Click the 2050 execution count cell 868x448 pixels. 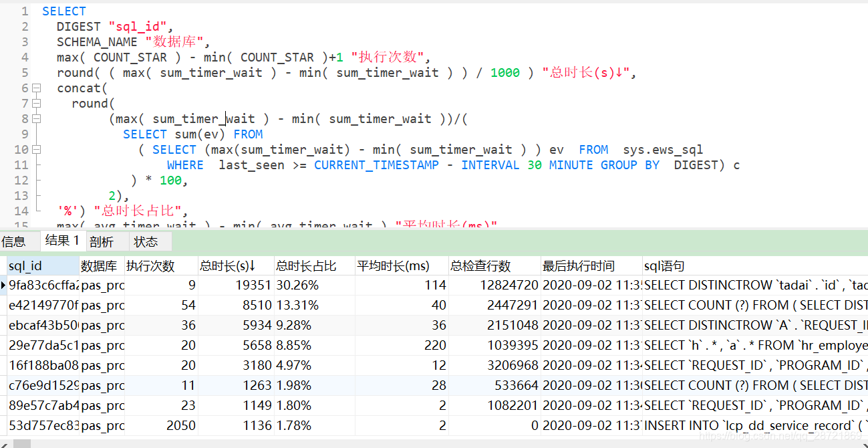coord(161,426)
